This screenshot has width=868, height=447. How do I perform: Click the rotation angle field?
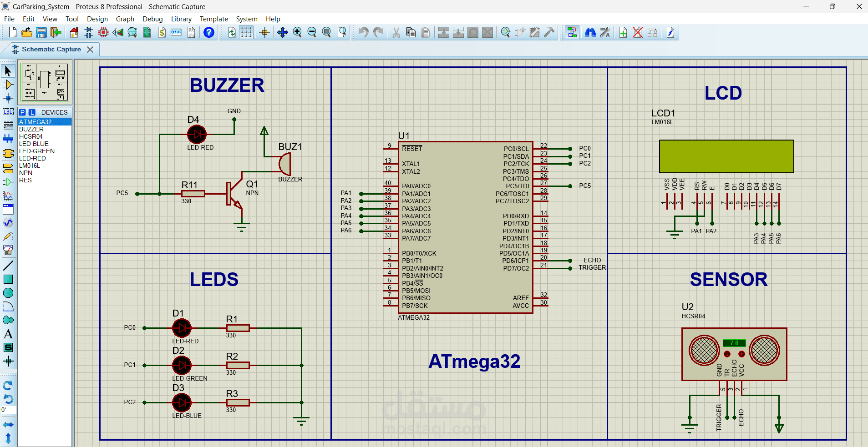(x=9, y=410)
